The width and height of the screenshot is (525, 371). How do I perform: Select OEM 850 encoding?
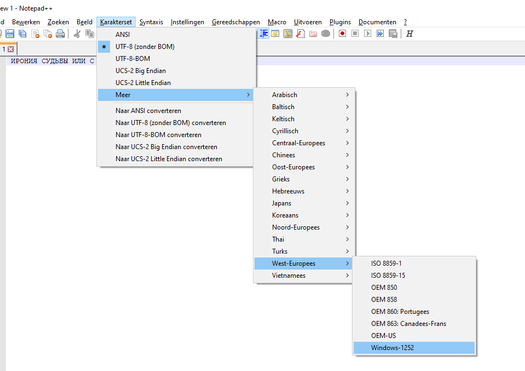pyautogui.click(x=414, y=288)
